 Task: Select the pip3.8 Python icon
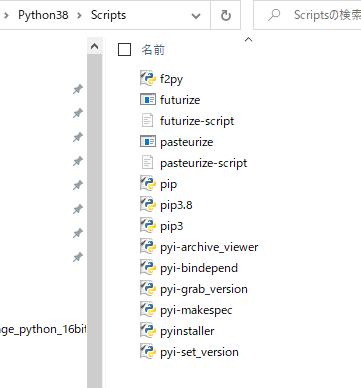coord(148,205)
